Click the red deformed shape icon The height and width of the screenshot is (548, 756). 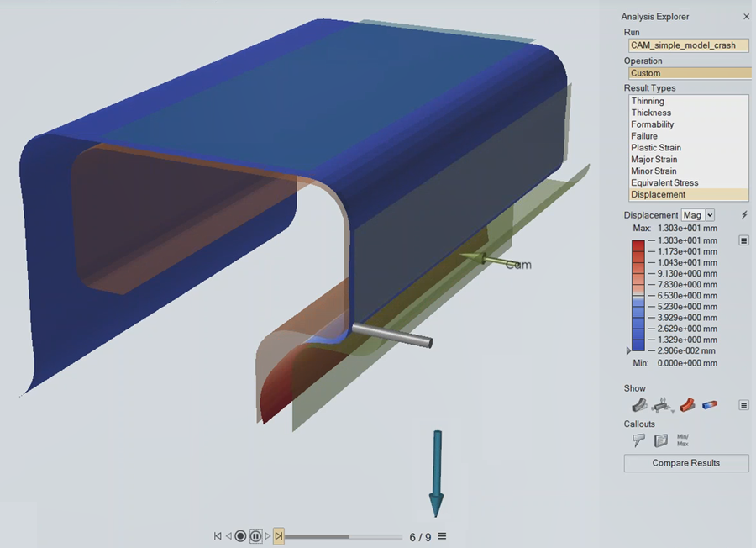(687, 405)
